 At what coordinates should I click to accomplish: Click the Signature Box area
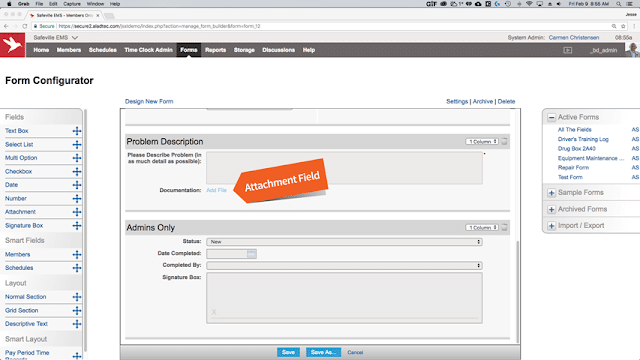(x=344, y=298)
